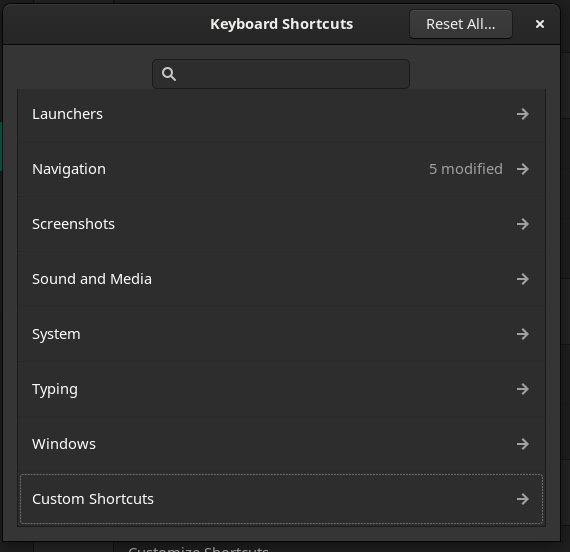Click the Reset All... button
The height and width of the screenshot is (552, 570).
point(461,24)
